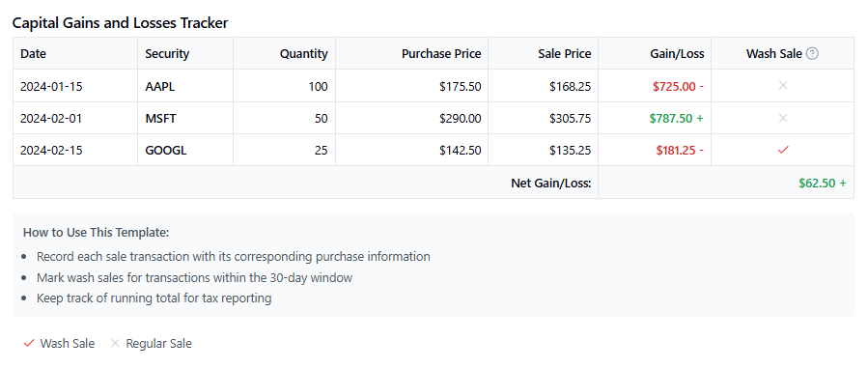Image resolution: width=868 pixels, height=369 pixels.
Task: Toggle the GOOGL wash sale checkmark
Action: click(783, 150)
